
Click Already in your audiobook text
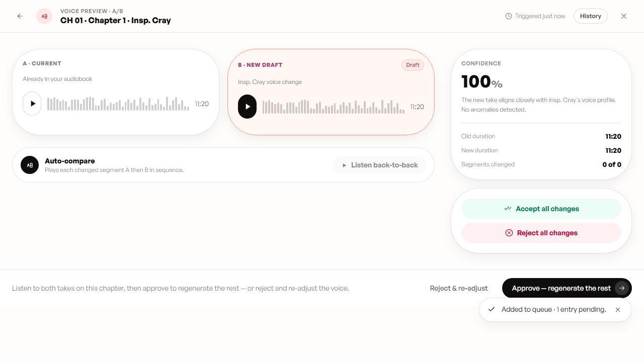[57, 79]
